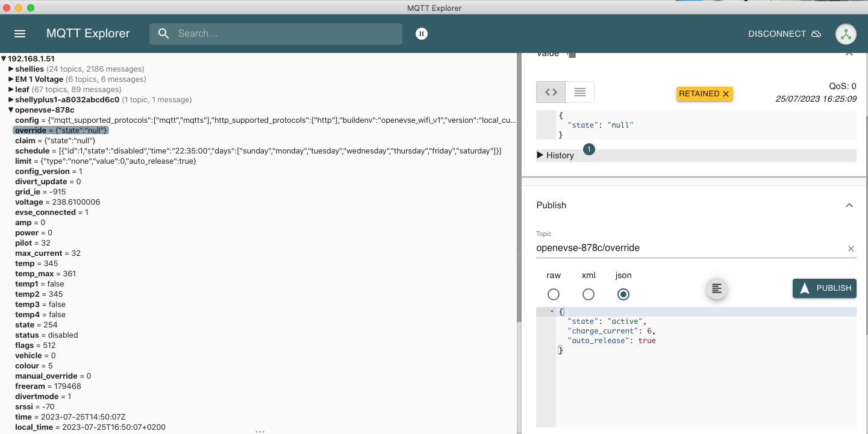
Task: Collapse the 192.168.1.51 root node
Action: pos(4,59)
